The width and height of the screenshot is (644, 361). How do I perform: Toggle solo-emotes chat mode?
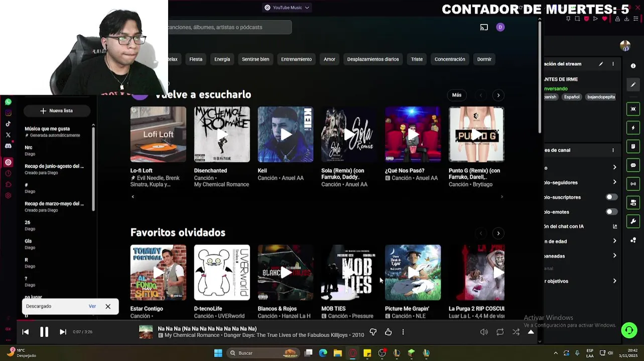(611, 212)
